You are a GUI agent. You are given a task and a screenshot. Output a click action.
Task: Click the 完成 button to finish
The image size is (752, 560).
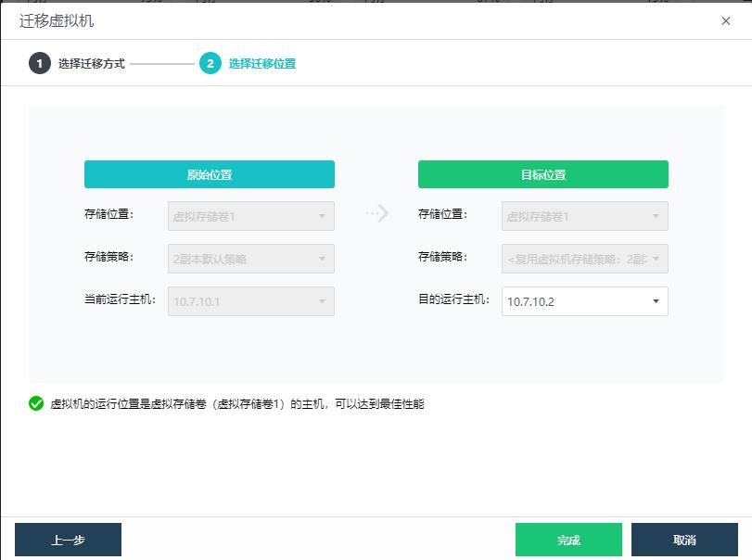[x=568, y=540]
